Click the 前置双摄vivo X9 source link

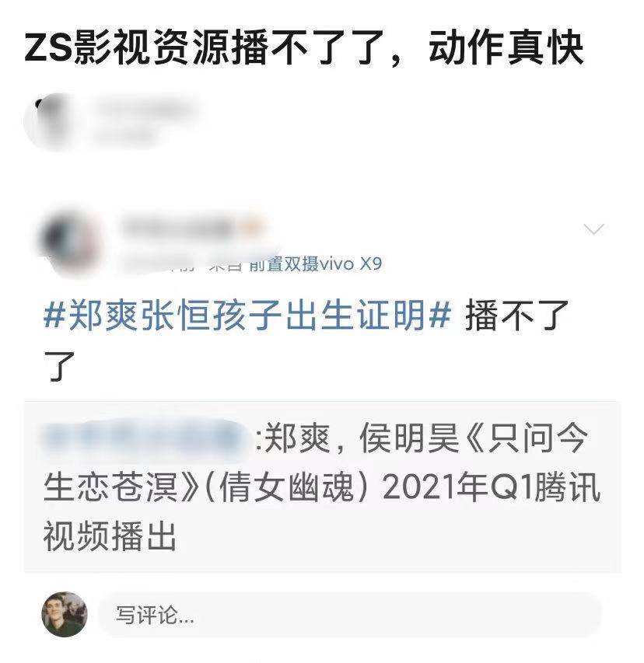(x=315, y=264)
